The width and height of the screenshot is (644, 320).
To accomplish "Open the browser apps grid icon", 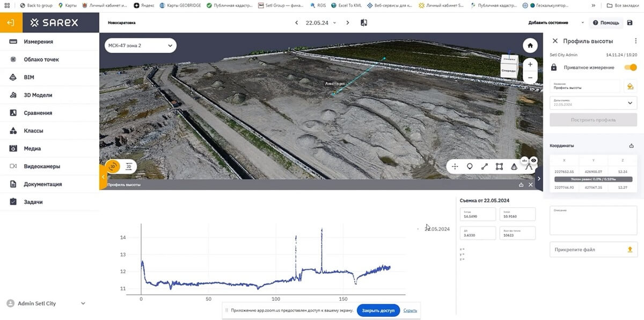I will [7, 5].
